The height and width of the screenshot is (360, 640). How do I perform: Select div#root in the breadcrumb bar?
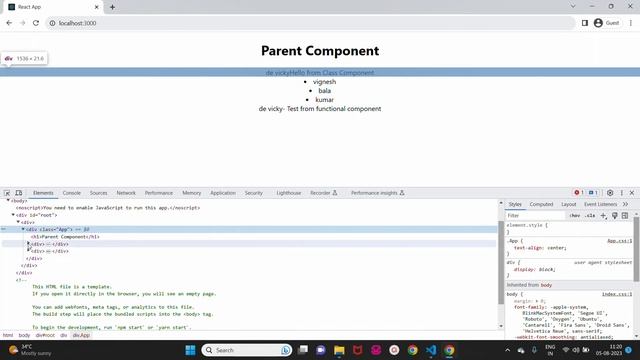45,336
